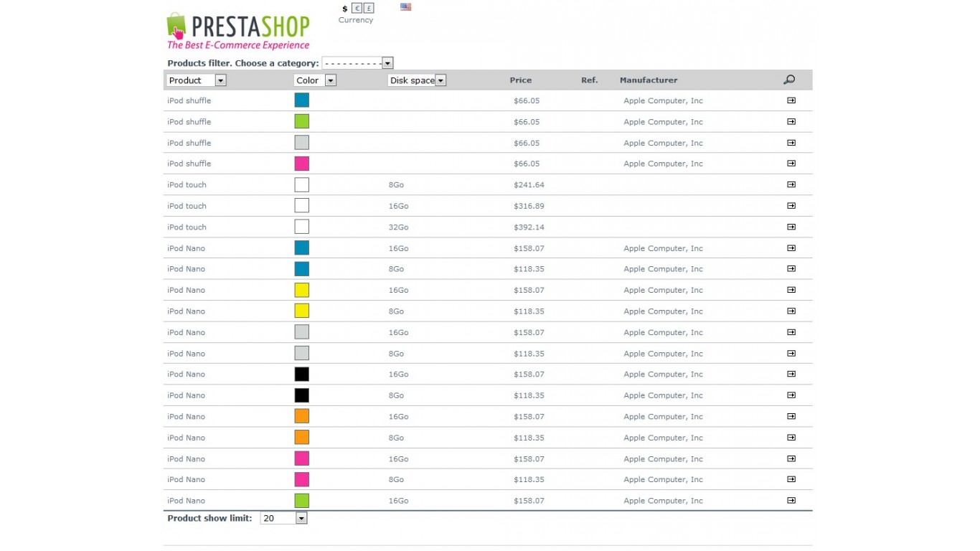The width and height of the screenshot is (980, 551).
Task: Open the iPod touch 8Go product link
Action: 187,184
